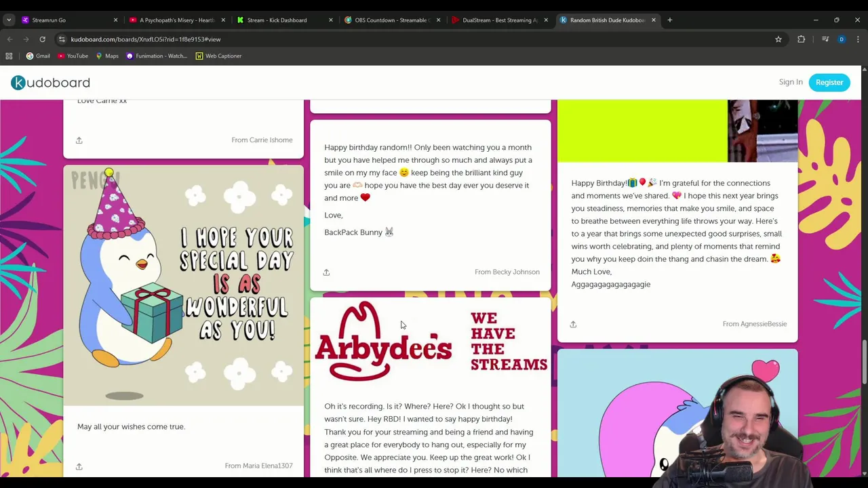Open Chrome's three-dot menu
The width and height of the screenshot is (868, 488).
click(x=858, y=39)
